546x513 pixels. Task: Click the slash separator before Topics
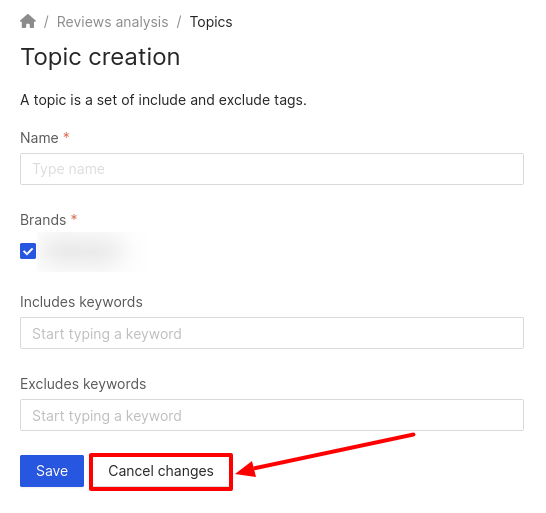click(x=179, y=22)
